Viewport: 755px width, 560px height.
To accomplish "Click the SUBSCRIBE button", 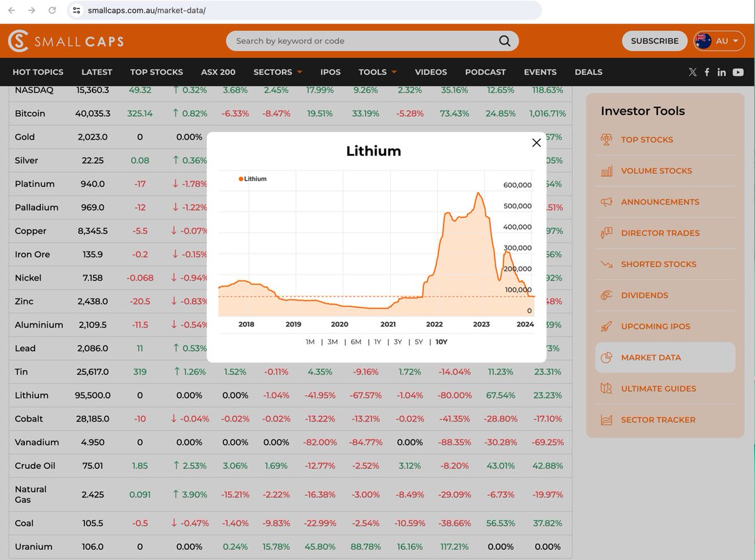I will pos(654,41).
